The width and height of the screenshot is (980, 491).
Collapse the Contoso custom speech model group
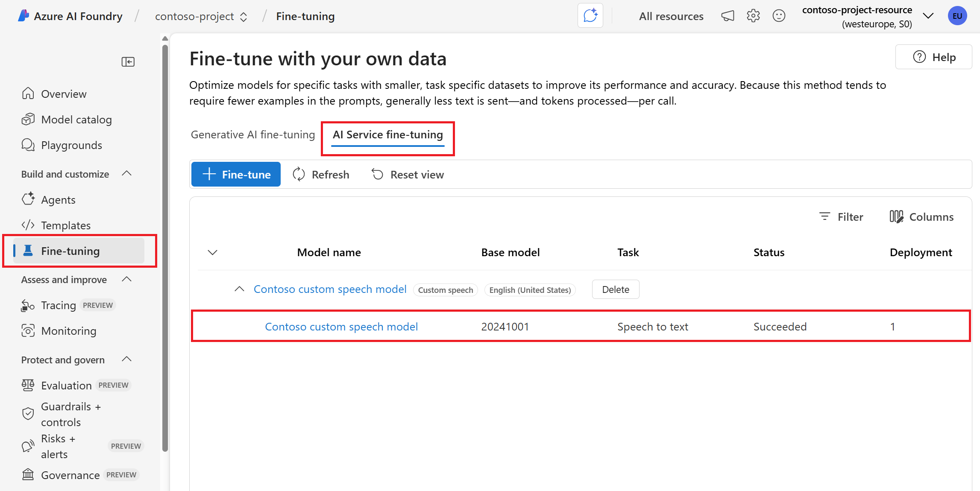coord(239,289)
